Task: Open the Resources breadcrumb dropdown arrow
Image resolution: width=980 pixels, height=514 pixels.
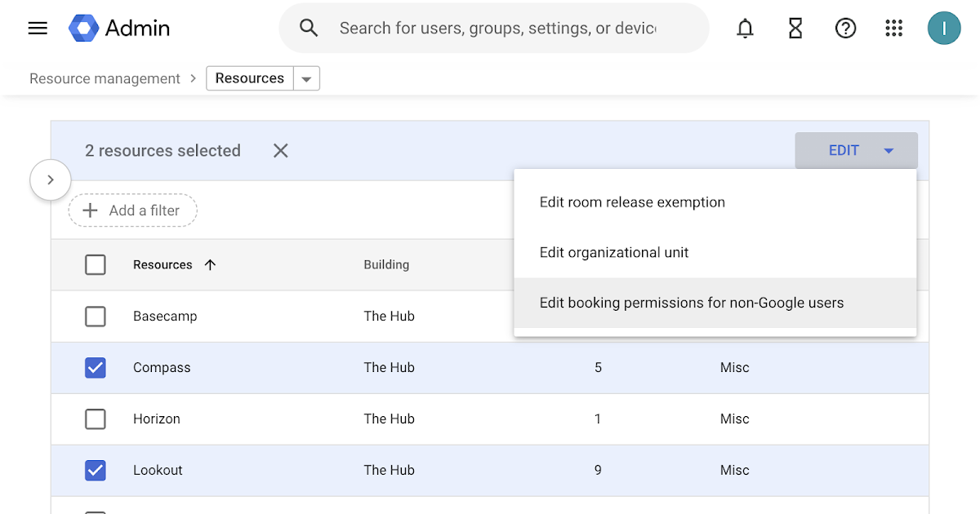Action: [x=306, y=78]
